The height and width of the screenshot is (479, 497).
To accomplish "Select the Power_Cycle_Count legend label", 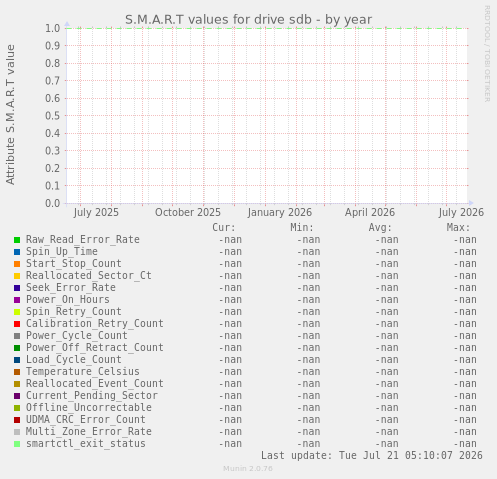I will pos(77,335).
